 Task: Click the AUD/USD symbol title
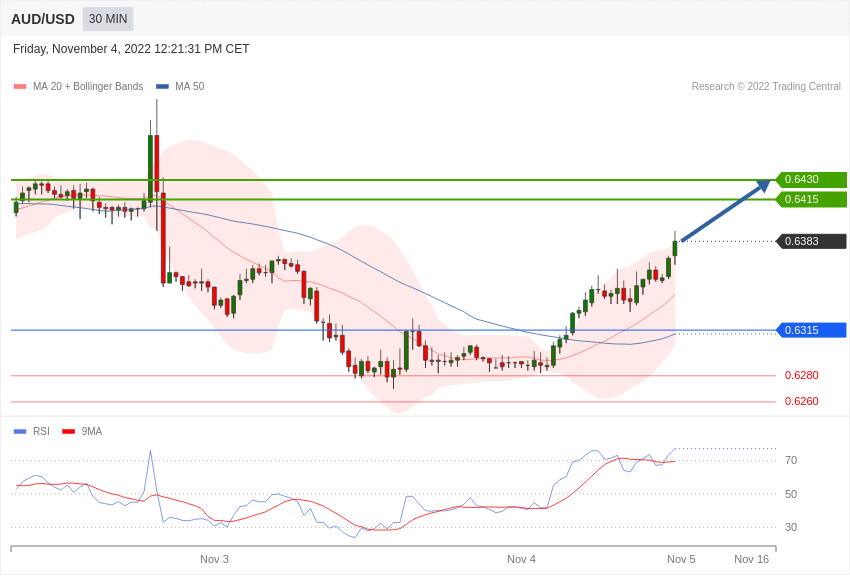click(43, 19)
